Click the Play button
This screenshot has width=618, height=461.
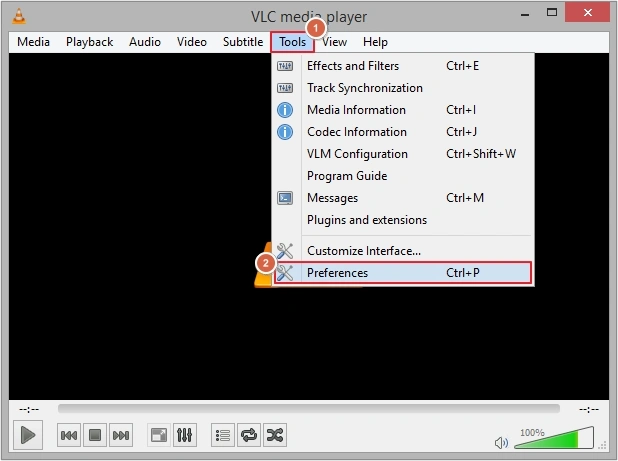pyautogui.click(x=28, y=435)
